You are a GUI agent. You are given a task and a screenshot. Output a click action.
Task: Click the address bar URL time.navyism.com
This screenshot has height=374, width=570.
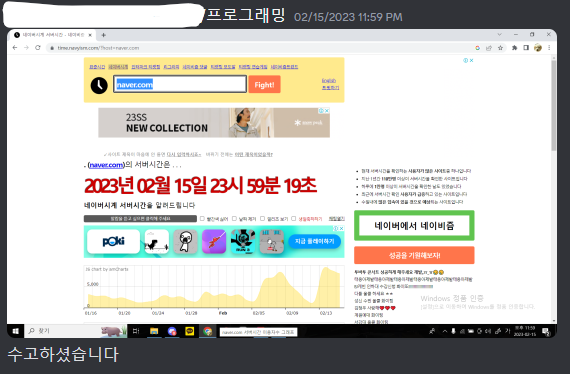(98, 48)
